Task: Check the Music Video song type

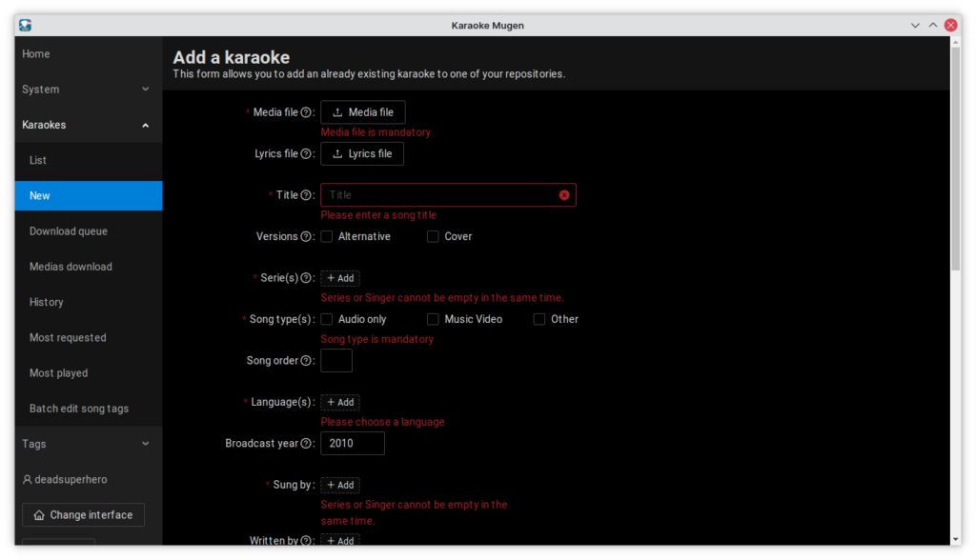Action: pos(433,319)
